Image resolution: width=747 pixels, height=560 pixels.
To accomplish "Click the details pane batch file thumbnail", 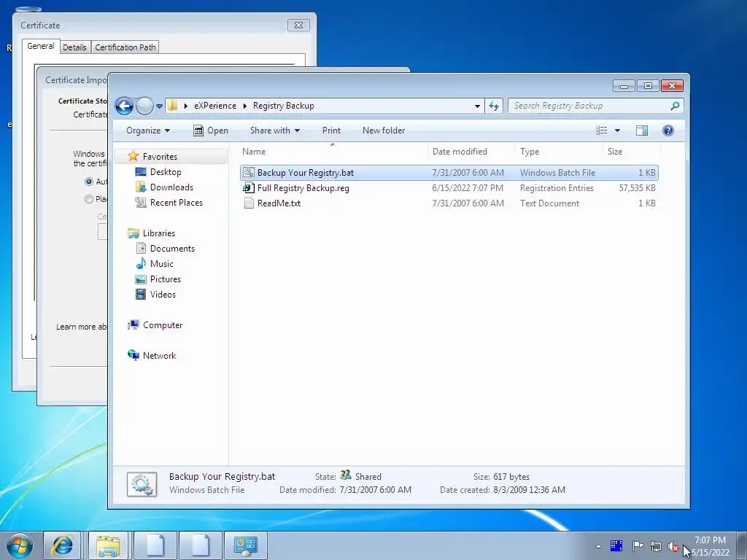I will pos(142,485).
